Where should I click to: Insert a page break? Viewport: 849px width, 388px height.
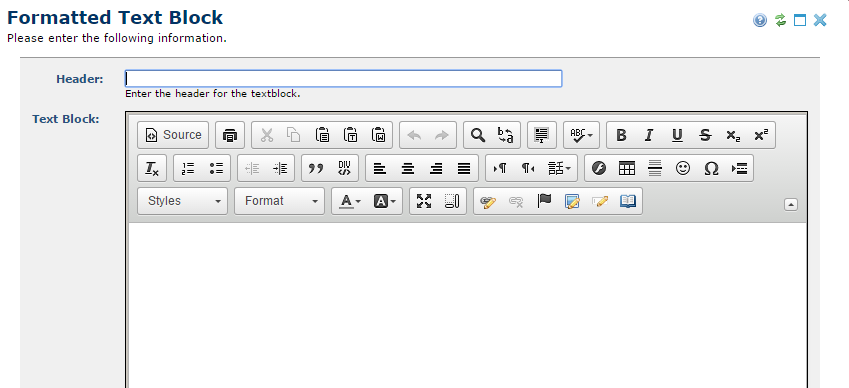click(x=739, y=168)
